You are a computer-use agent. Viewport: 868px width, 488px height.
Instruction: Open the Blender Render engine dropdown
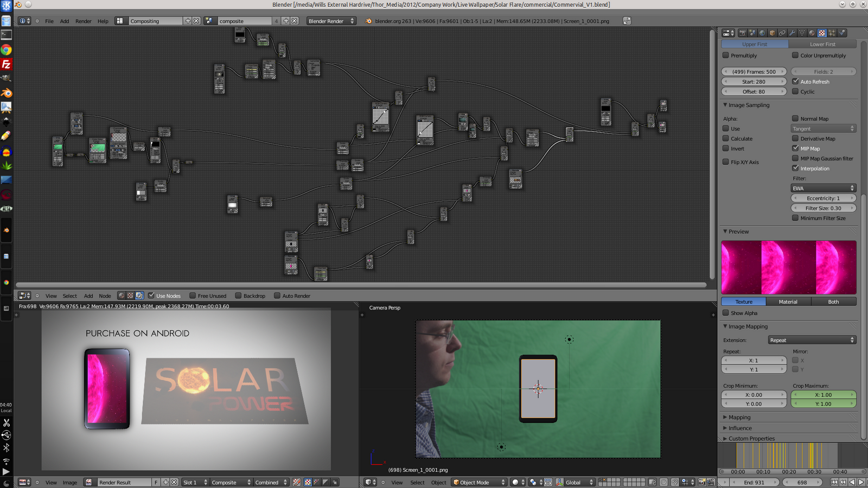click(x=331, y=21)
